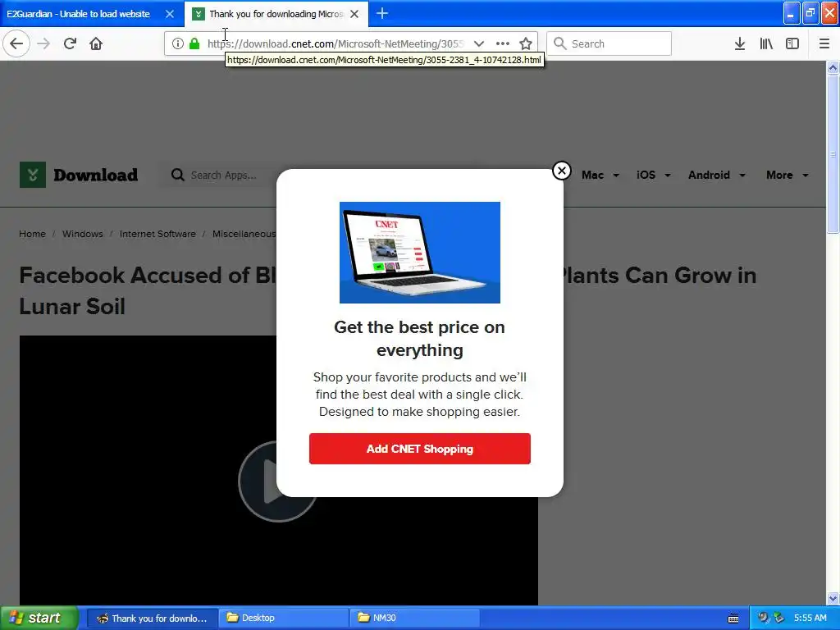This screenshot has width=840, height=630.
Task: Open the page actions three-dot menu
Action: point(503,43)
